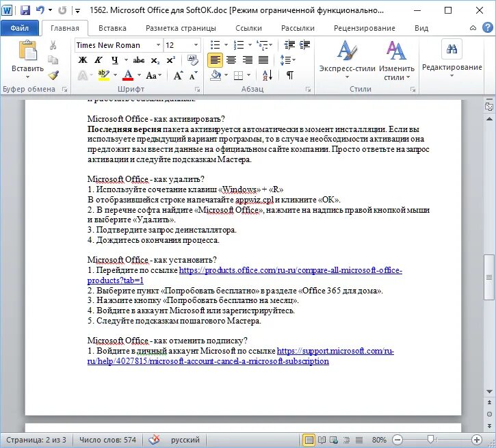The image size is (496, 448).
Task: Open Изменить стили menu
Action: (x=396, y=60)
